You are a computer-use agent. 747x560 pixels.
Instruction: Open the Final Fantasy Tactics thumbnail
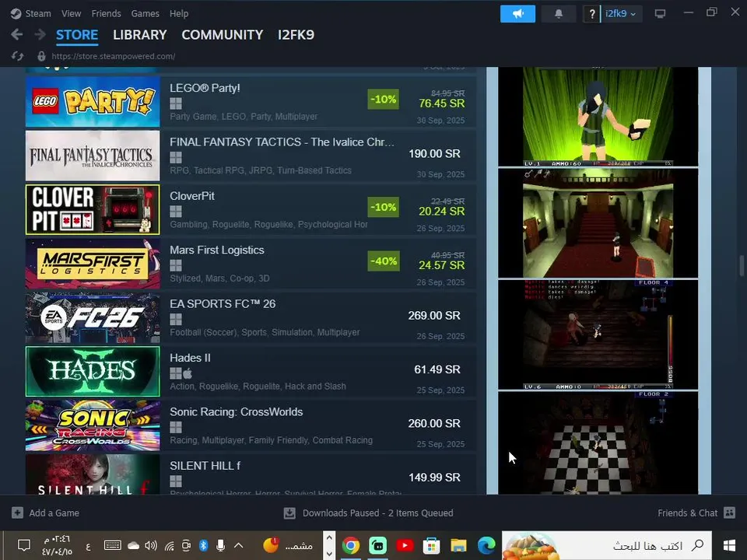click(93, 156)
